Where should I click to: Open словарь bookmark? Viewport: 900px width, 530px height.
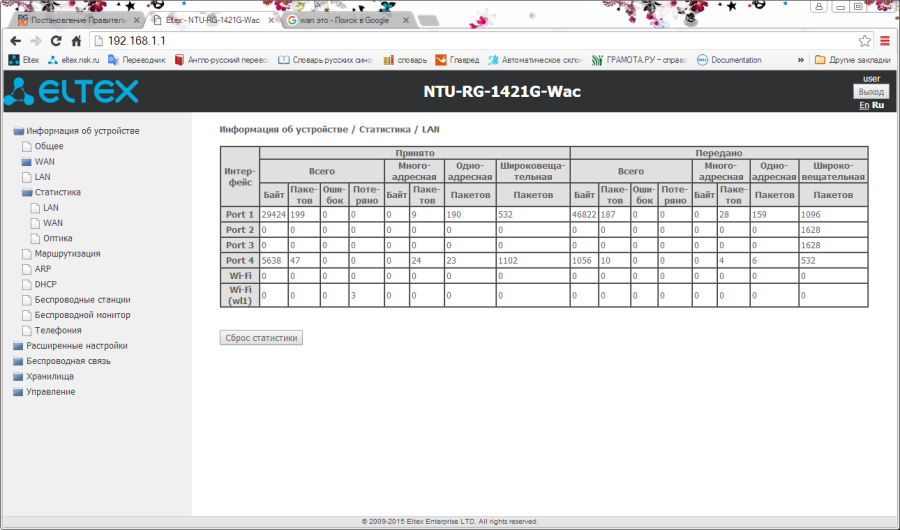pyautogui.click(x=405, y=60)
